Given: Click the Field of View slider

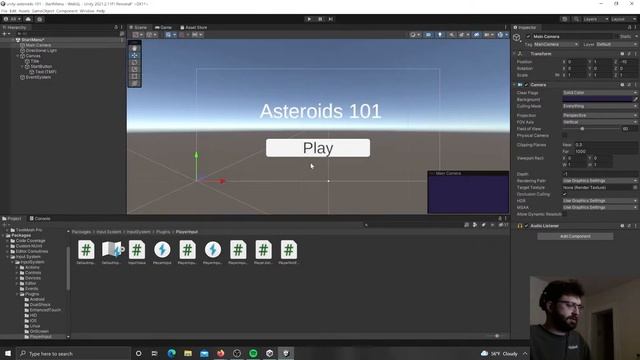Looking at the screenshot, I should [x=591, y=129].
